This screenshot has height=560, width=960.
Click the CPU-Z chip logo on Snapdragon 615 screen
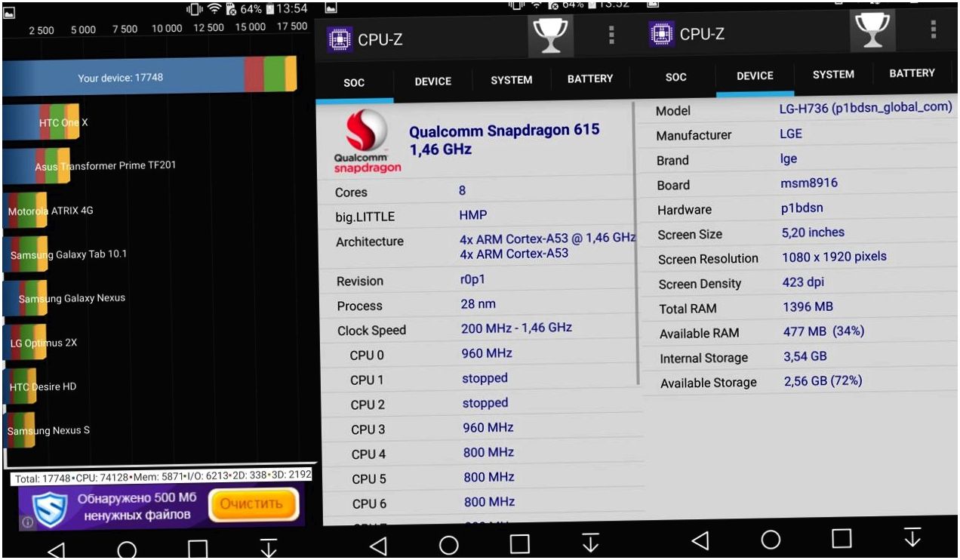coord(340,39)
